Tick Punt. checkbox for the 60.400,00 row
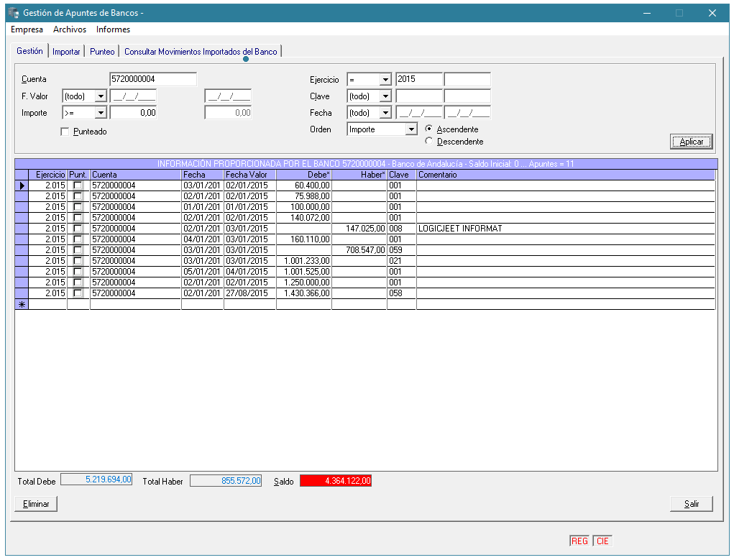Viewport: 734px width, 560px height. 78,185
